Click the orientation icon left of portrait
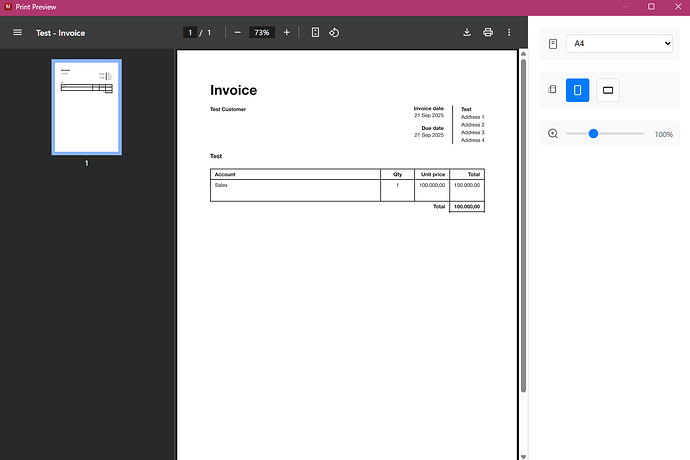690x460 pixels. [552, 89]
